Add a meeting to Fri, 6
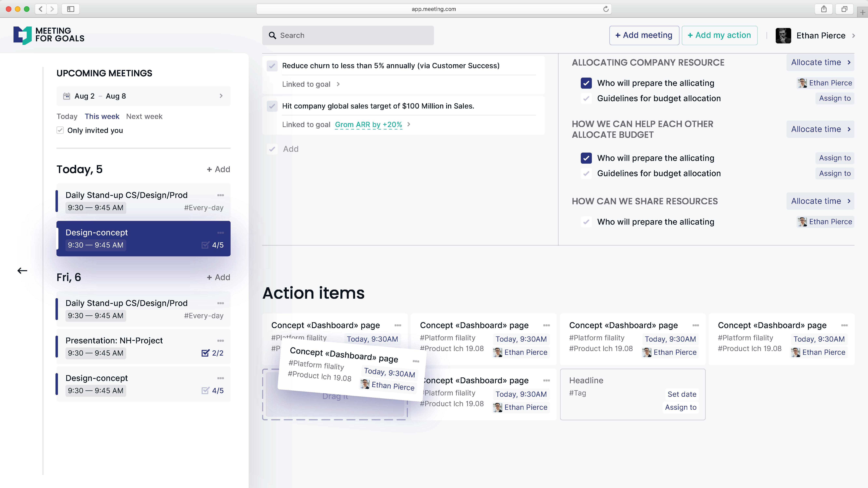868x488 pixels. pos(218,277)
